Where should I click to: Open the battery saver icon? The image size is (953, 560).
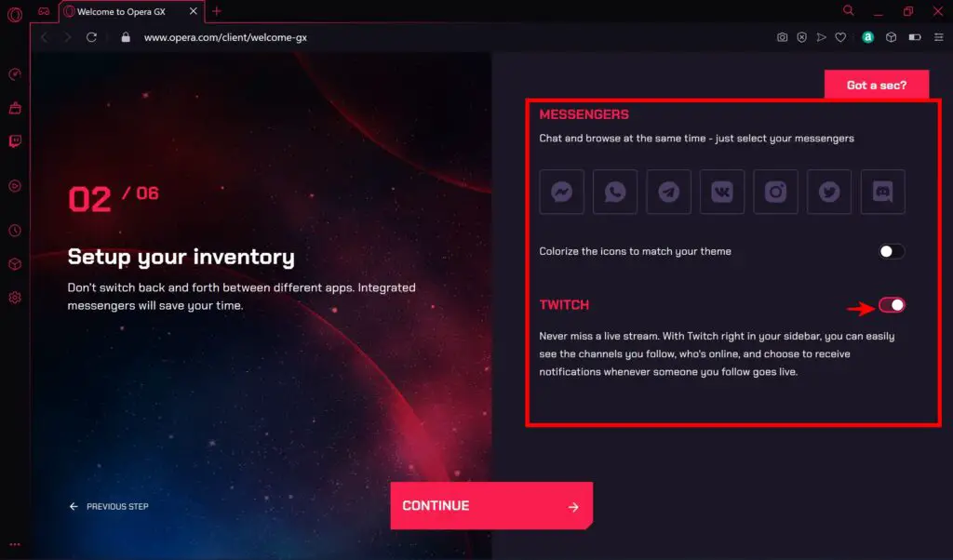click(915, 37)
